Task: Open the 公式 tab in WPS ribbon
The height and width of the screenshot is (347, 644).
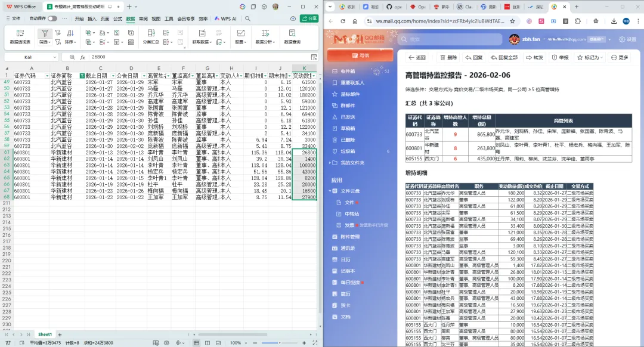Action: pos(118,18)
